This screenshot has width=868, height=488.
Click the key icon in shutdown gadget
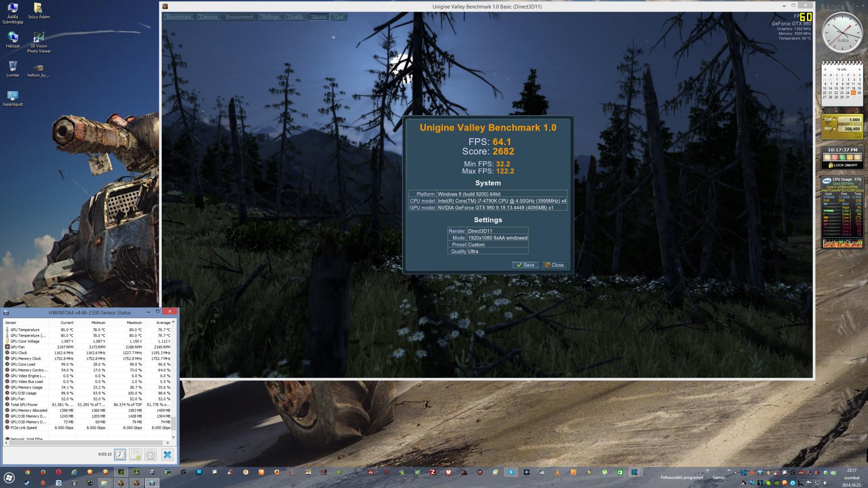click(x=850, y=157)
